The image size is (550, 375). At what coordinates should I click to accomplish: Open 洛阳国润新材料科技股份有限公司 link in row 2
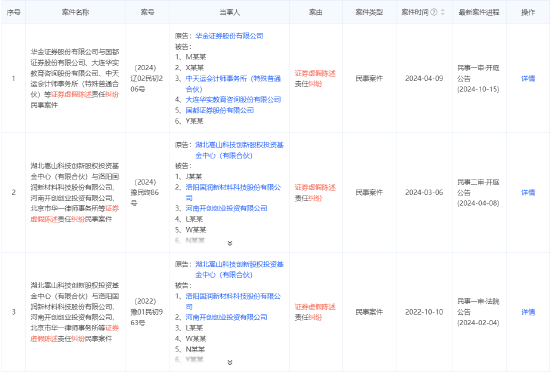[233, 193]
